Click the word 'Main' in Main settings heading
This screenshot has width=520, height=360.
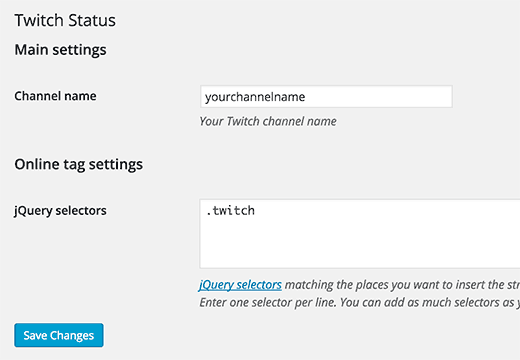(x=31, y=50)
